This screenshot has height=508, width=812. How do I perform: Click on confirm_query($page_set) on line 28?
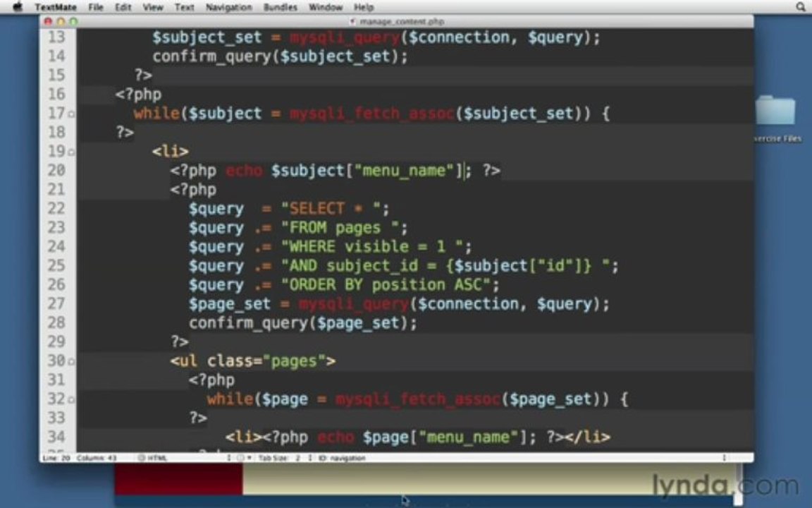point(300,323)
